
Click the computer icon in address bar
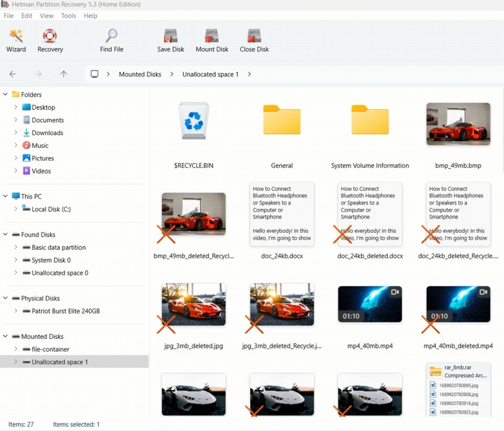click(95, 74)
